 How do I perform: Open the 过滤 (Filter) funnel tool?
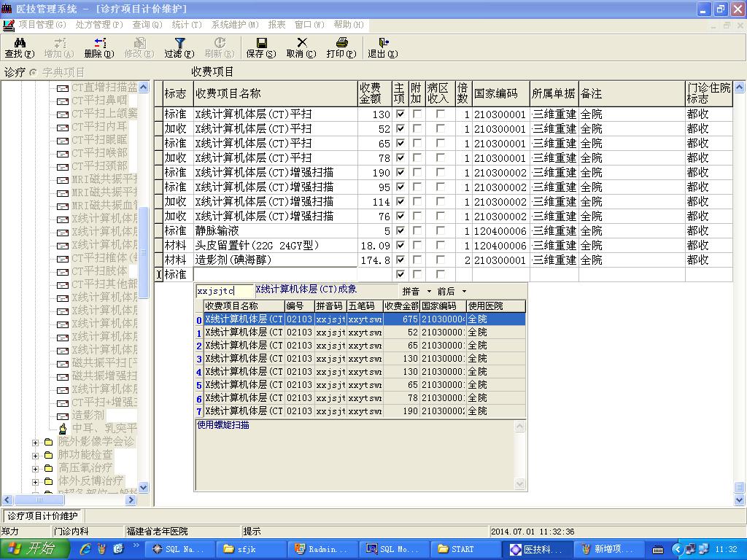(179, 48)
